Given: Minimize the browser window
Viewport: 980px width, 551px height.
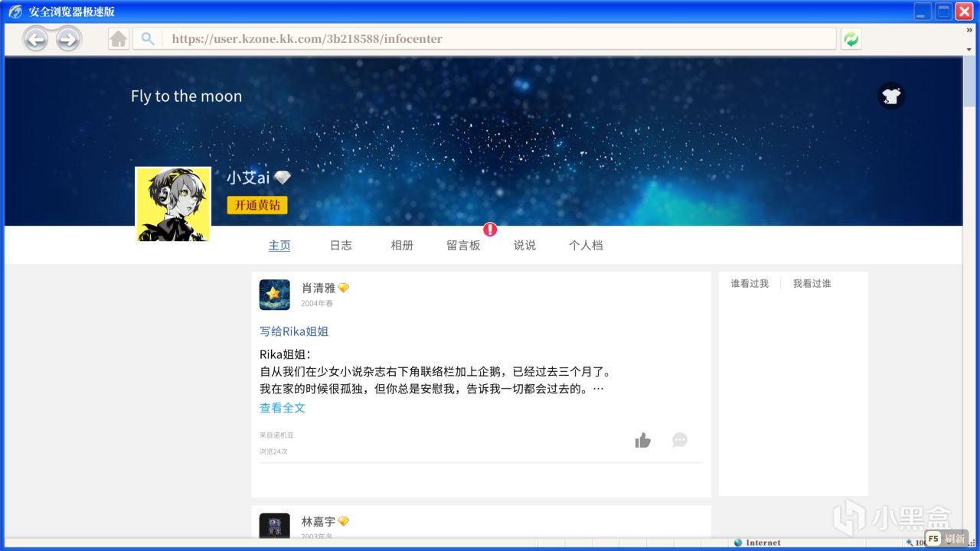Looking at the screenshot, I should pyautogui.click(x=923, y=11).
